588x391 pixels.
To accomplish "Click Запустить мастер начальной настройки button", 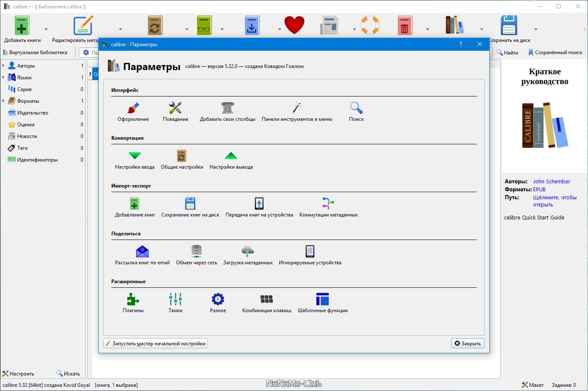I will (x=155, y=344).
